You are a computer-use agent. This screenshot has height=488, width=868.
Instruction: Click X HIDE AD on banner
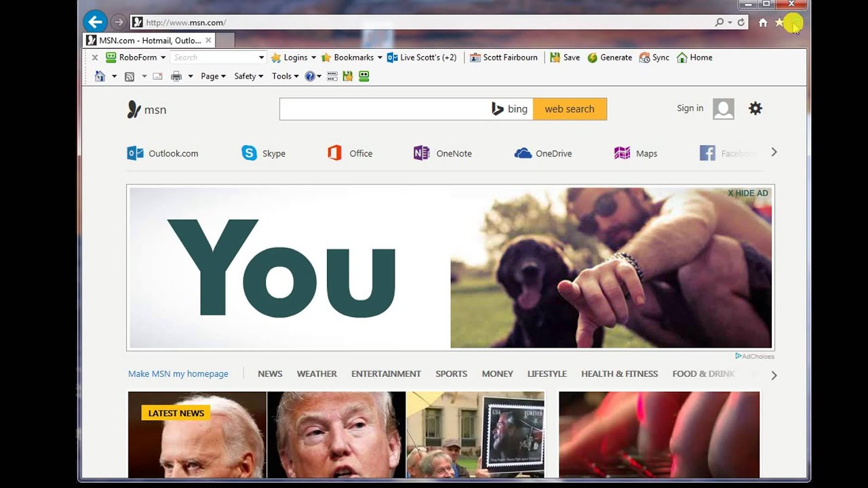coord(748,193)
